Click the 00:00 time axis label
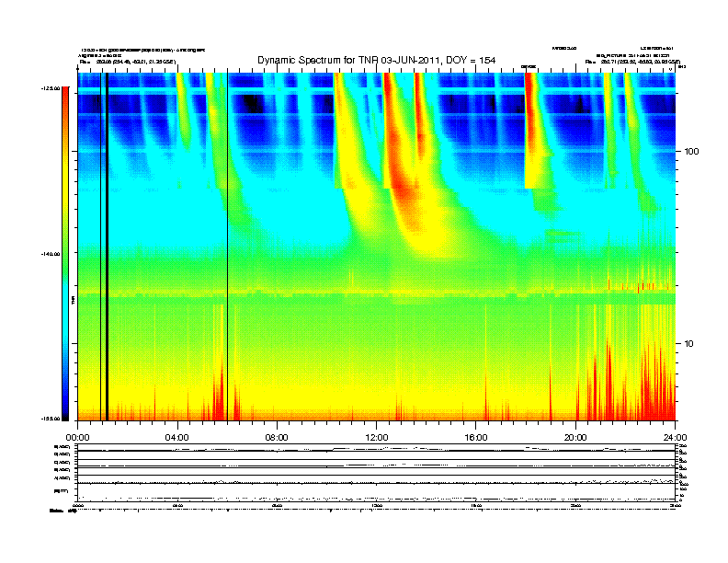728x563 pixels. tap(77, 438)
